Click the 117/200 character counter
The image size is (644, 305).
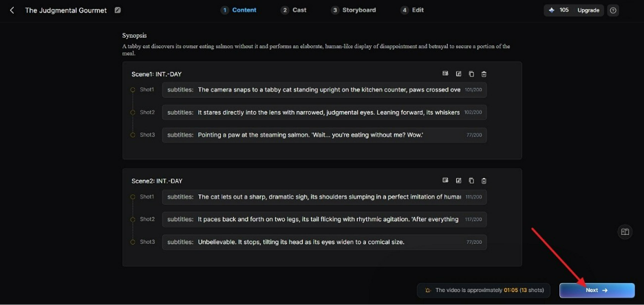[473, 220]
